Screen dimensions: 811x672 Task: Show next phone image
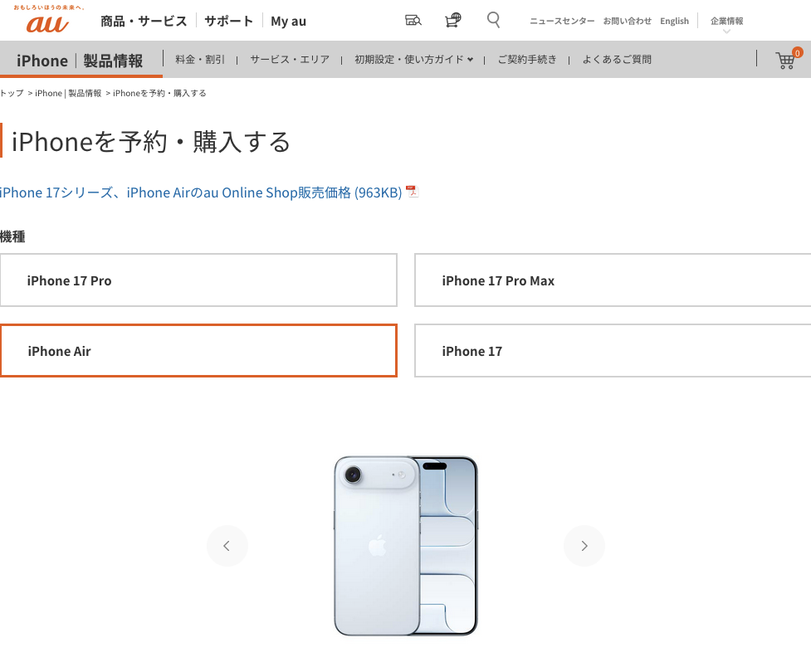pyautogui.click(x=584, y=546)
